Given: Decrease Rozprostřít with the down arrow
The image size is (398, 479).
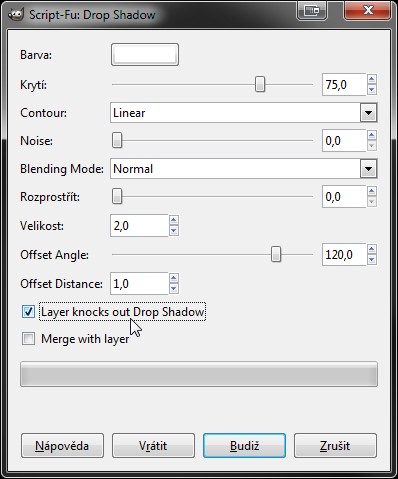Looking at the screenshot, I should (x=372, y=202).
